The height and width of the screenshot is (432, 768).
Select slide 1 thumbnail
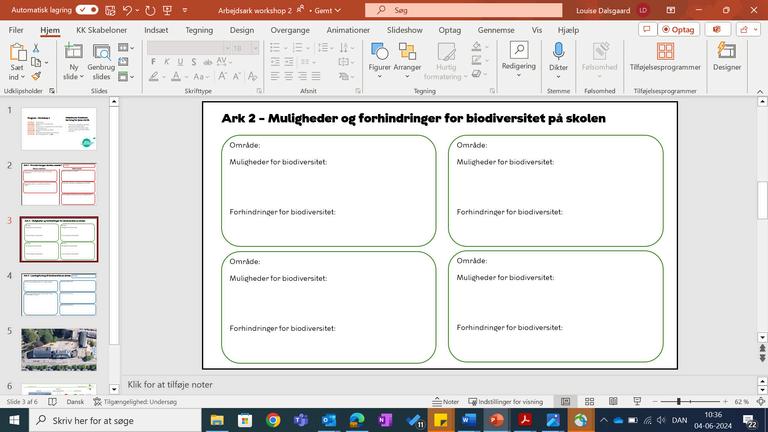[59, 129]
